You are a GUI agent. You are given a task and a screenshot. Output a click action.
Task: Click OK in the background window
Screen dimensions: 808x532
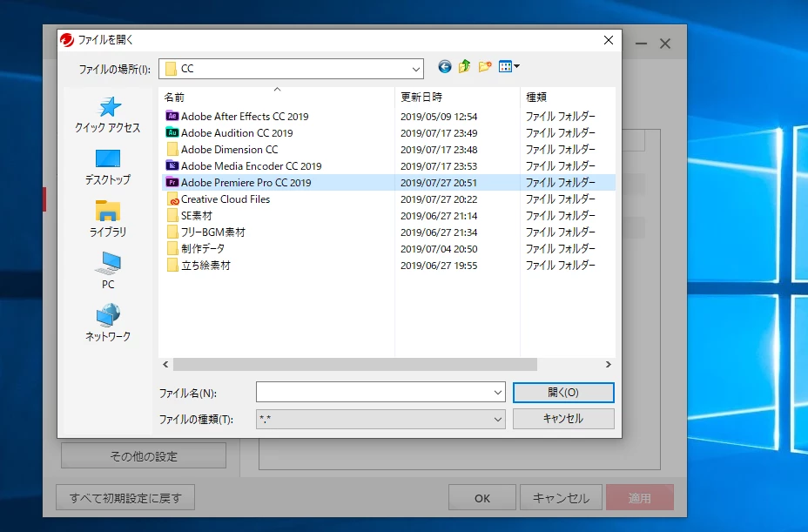coord(481,498)
